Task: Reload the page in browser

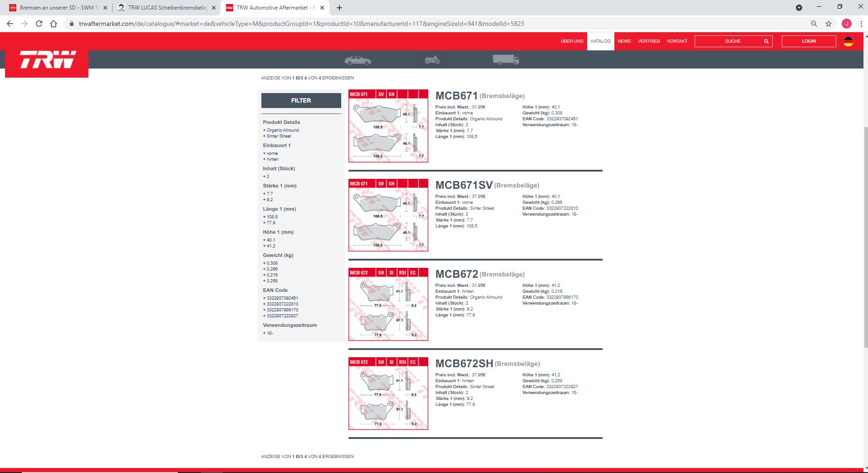Action: (39, 24)
